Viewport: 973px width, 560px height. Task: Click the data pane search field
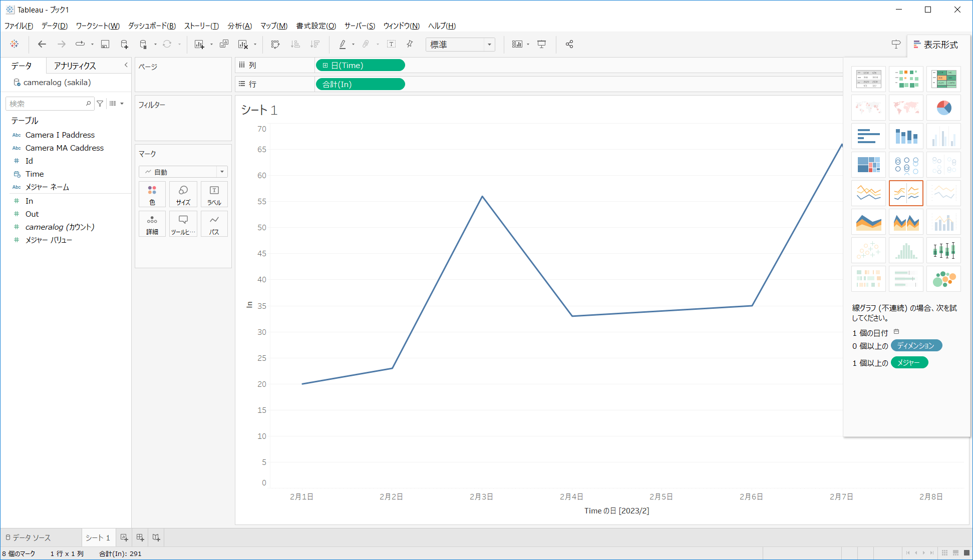(46, 104)
